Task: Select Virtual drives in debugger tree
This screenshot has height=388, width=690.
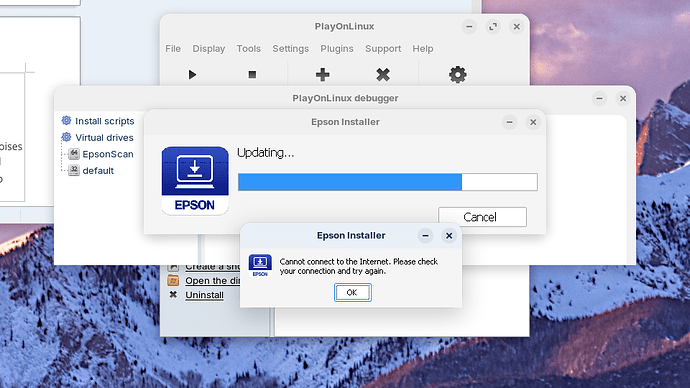Action: [104, 138]
